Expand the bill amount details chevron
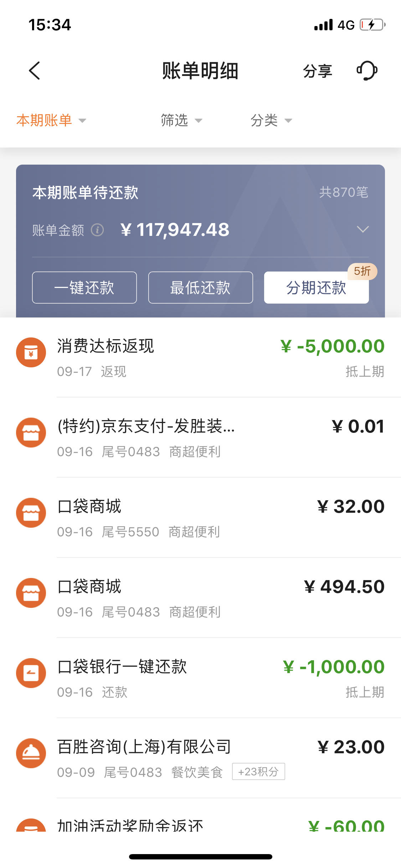This screenshot has height=868, width=401. pos(363,229)
